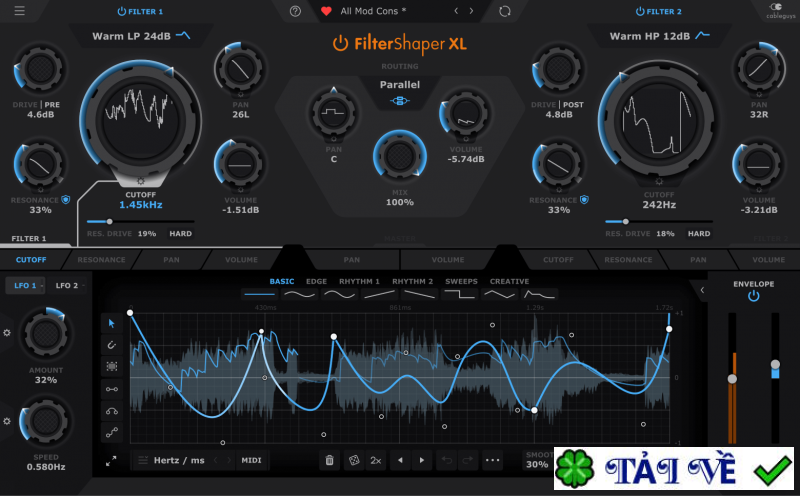Choose the ramp up waveform preset
Viewport: 800px width, 496px height.
(x=380, y=294)
